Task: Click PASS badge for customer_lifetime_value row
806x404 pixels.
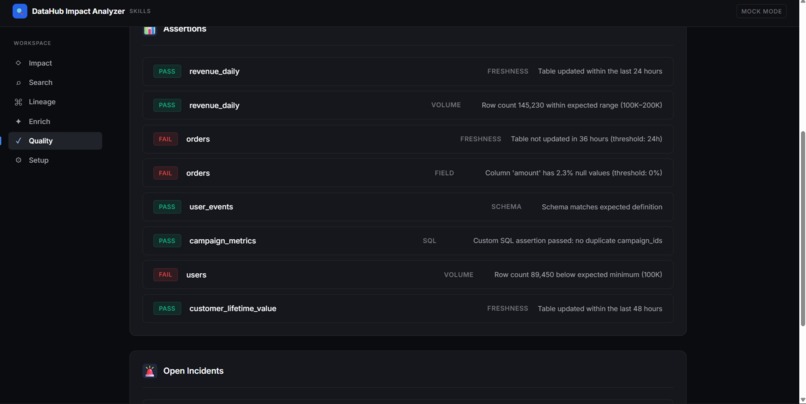Action: [167, 309]
